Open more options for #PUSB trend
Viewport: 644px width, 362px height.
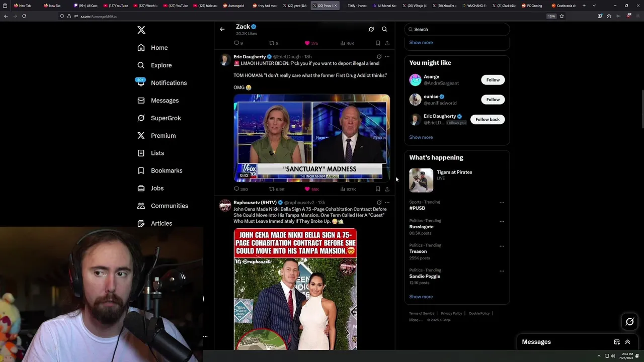coord(502,203)
